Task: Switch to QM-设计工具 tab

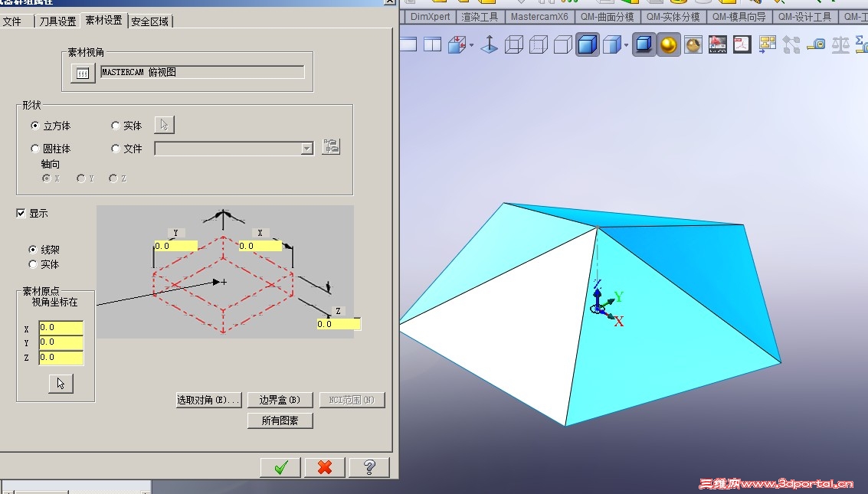Action: tap(805, 17)
